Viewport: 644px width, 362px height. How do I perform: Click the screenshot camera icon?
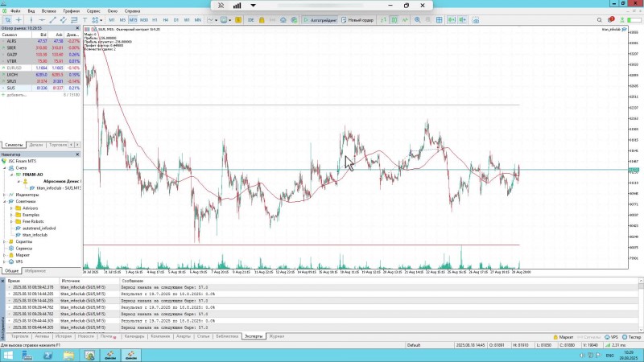(x=476, y=19)
